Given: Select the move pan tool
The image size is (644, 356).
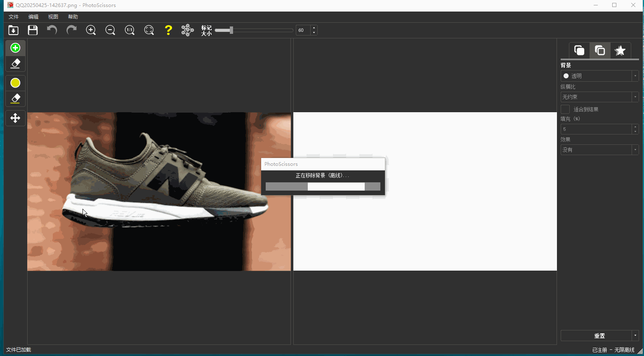Looking at the screenshot, I should (x=15, y=118).
